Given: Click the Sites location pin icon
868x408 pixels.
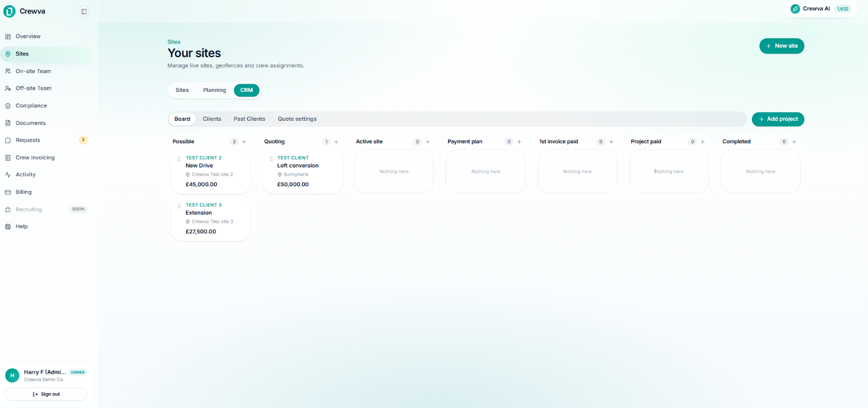Looking at the screenshot, I should click(8, 54).
